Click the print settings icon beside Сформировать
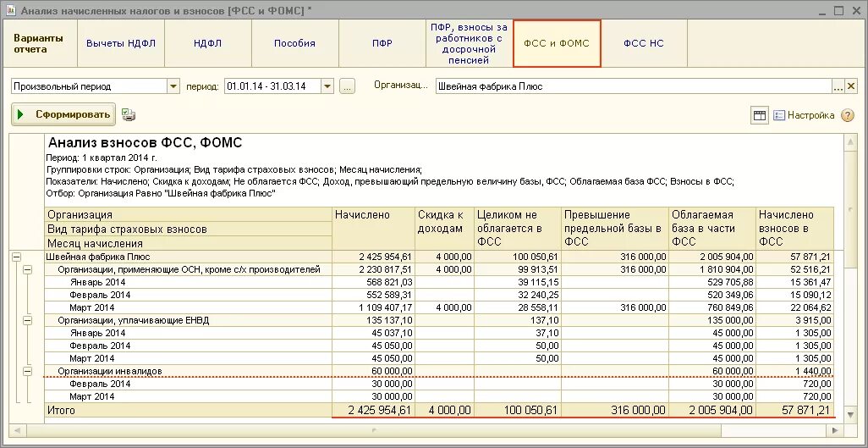 pyautogui.click(x=129, y=115)
